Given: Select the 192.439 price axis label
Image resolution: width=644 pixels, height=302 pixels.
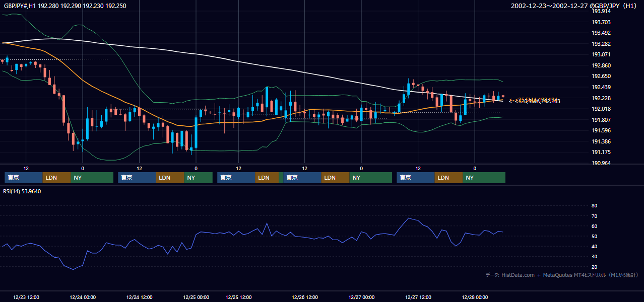Looking at the screenshot, I should point(601,87).
